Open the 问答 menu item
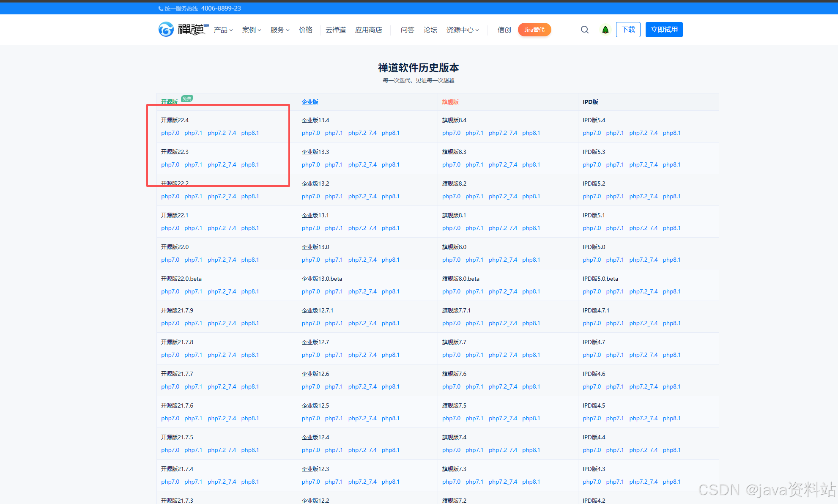This screenshot has height=504, width=838. tap(408, 30)
